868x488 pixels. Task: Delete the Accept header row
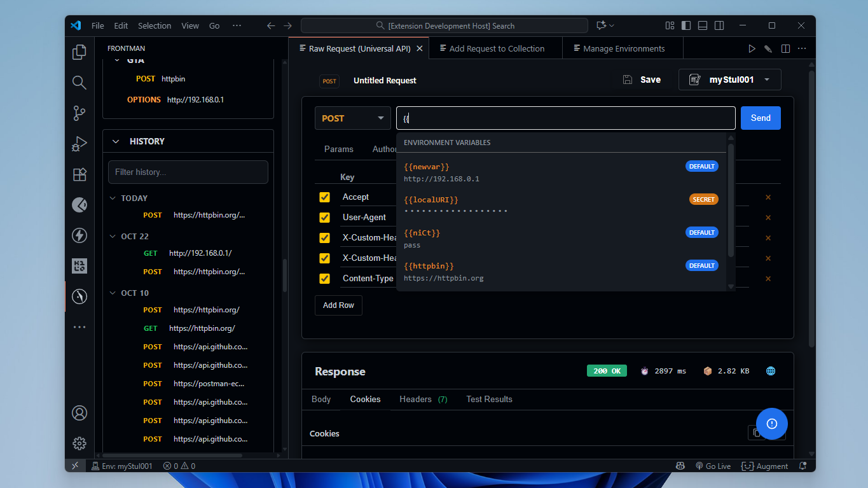point(768,197)
